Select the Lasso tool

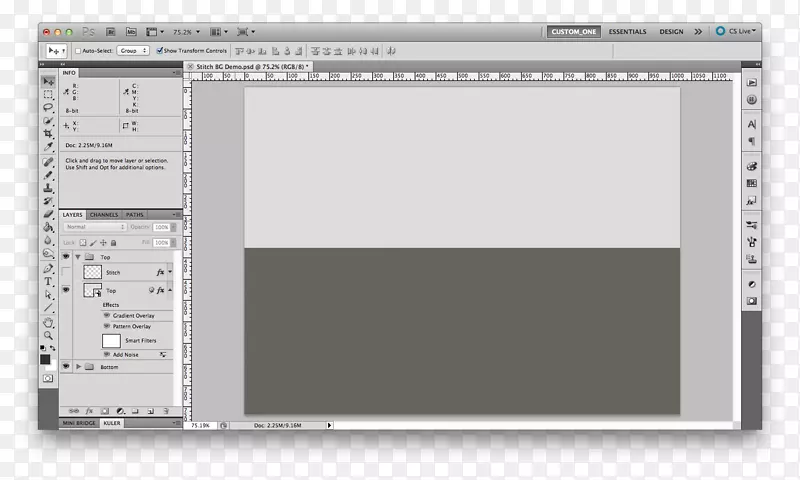(47, 107)
